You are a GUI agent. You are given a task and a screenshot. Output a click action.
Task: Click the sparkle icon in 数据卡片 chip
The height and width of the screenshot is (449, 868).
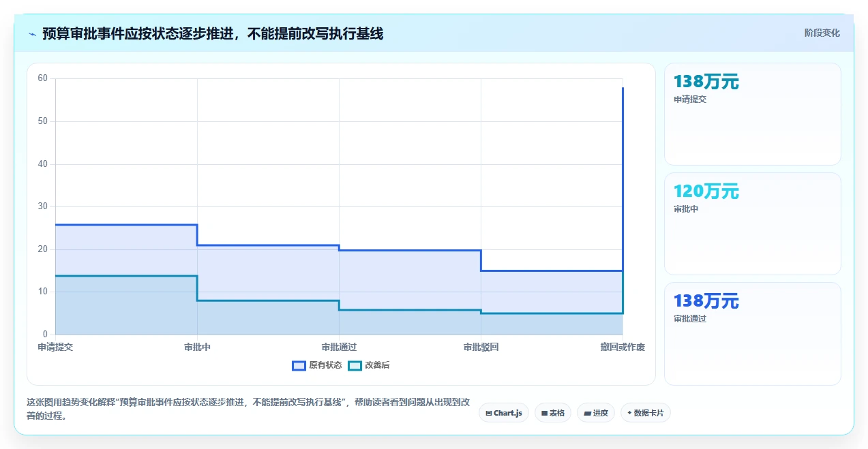(629, 413)
